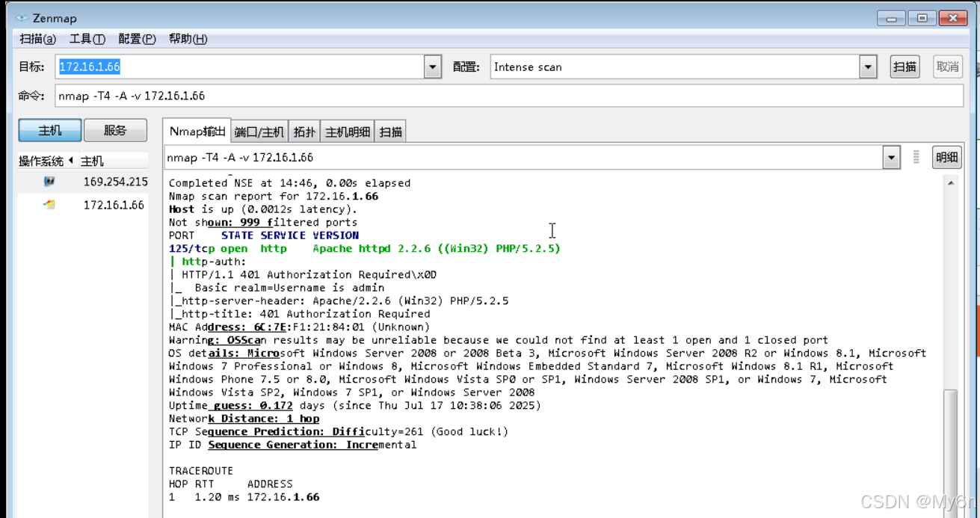This screenshot has width=980, height=518.
Task: Click the OSScan warning line
Action: click(499, 340)
